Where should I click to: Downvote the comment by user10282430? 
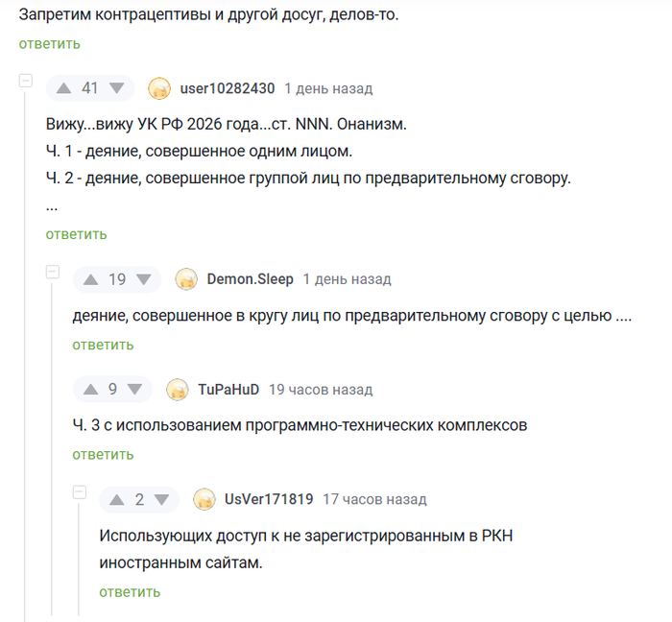[x=116, y=88]
